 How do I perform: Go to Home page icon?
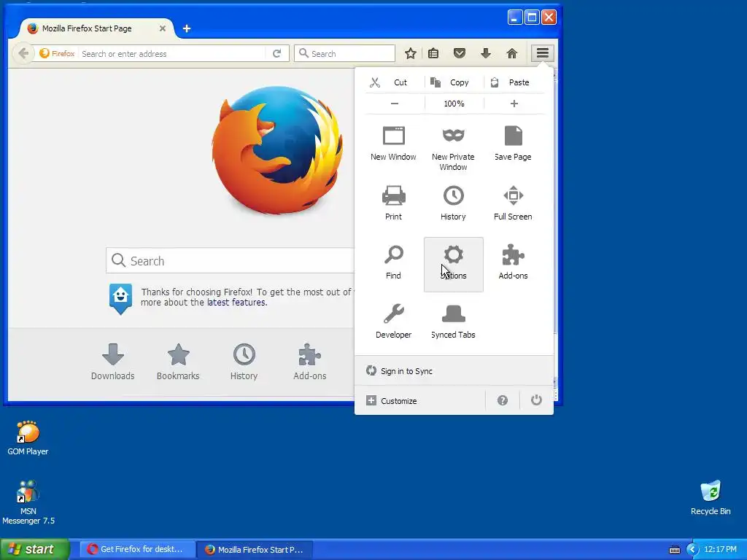pos(511,53)
